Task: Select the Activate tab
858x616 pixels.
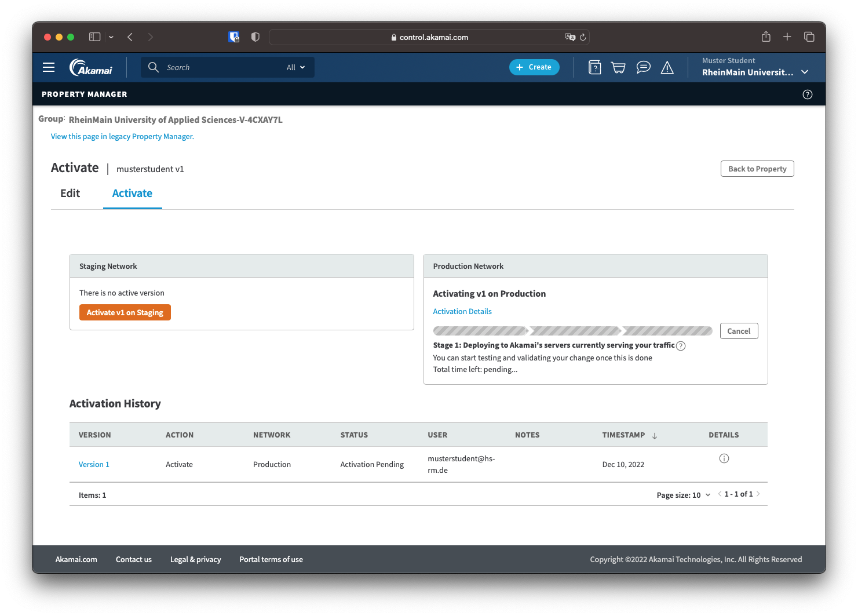Action: [132, 194]
